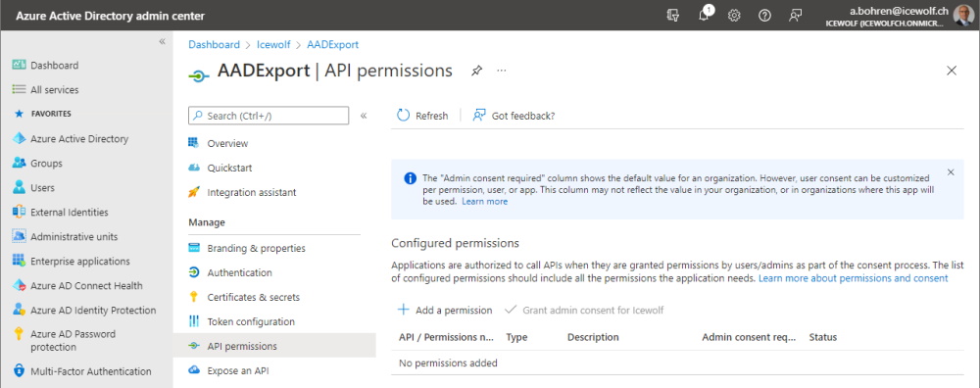
Task: Open the more options ellipsis next to title
Action: [501, 71]
